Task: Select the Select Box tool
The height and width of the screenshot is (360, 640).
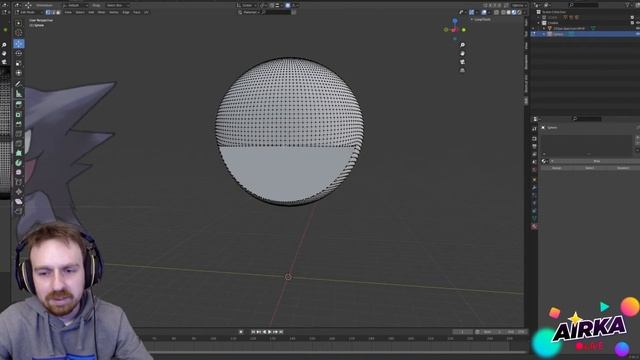Action: pyautogui.click(x=18, y=23)
